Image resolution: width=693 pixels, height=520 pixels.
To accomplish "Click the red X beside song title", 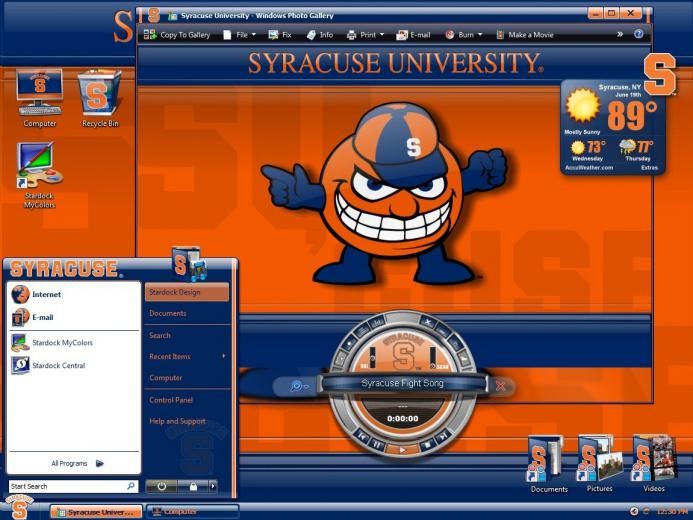I will [x=500, y=386].
